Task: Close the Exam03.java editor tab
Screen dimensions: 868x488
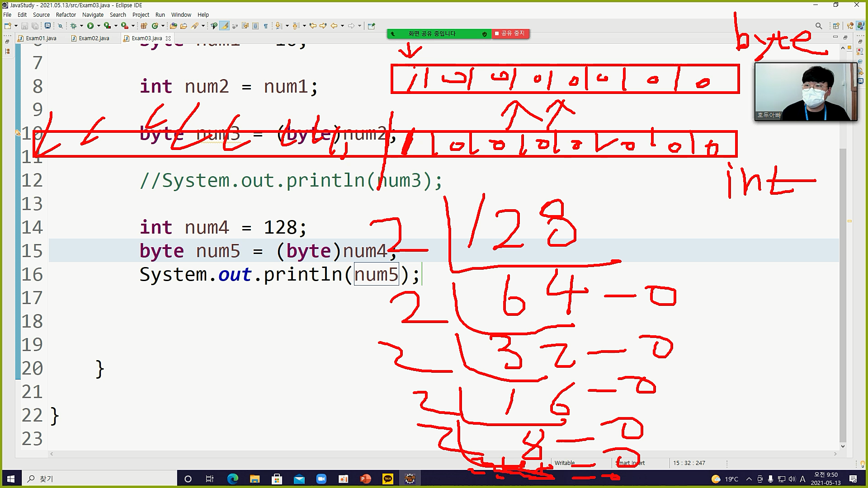Action: tap(168, 38)
